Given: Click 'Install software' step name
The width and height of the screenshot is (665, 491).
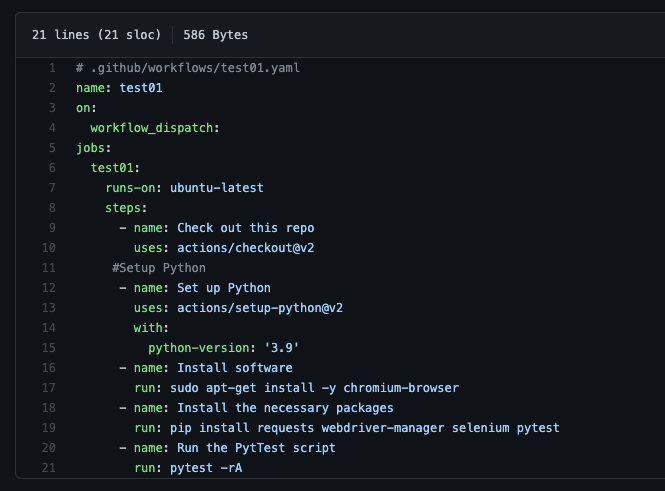Looking at the screenshot, I should 235,368.
